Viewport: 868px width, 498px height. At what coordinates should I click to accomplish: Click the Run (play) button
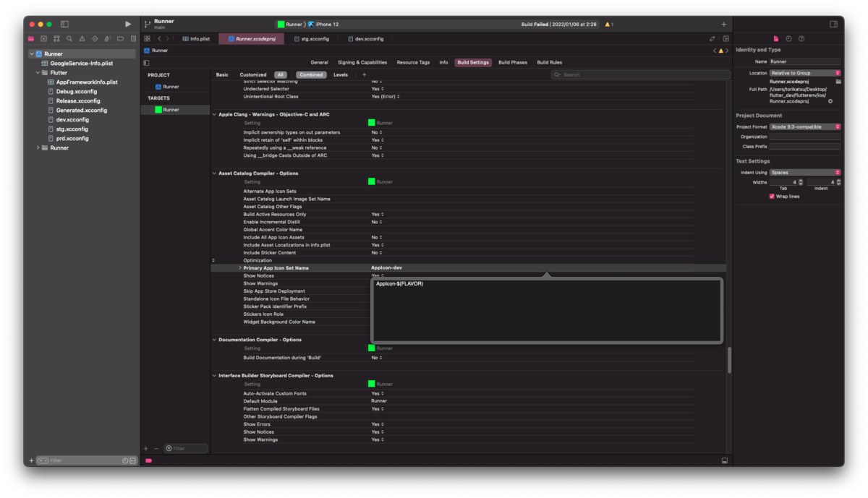click(128, 24)
